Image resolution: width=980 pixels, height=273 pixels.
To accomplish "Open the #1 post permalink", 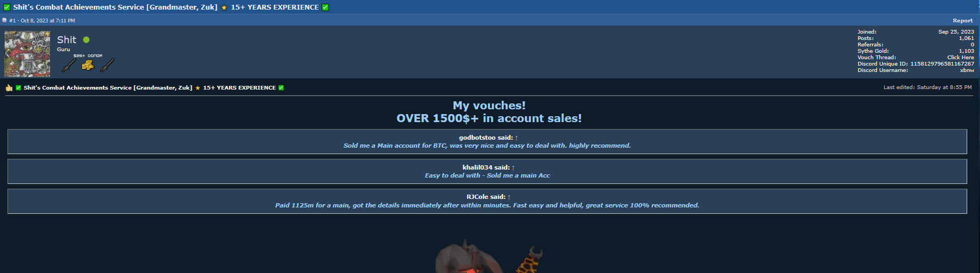I will pos(12,20).
